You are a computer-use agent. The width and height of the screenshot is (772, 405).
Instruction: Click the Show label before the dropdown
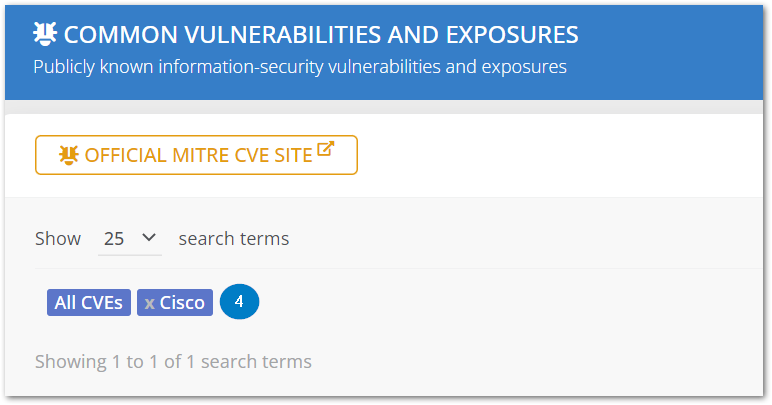pos(58,238)
